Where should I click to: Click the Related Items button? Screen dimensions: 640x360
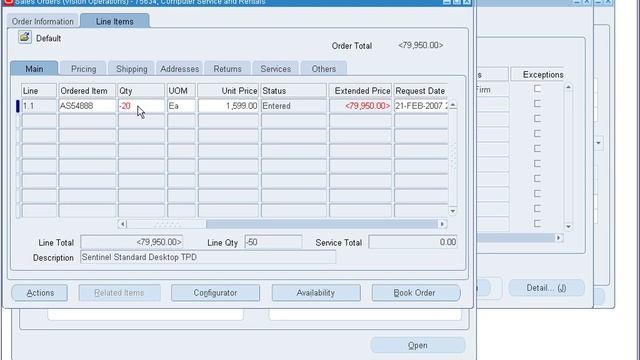tap(119, 293)
